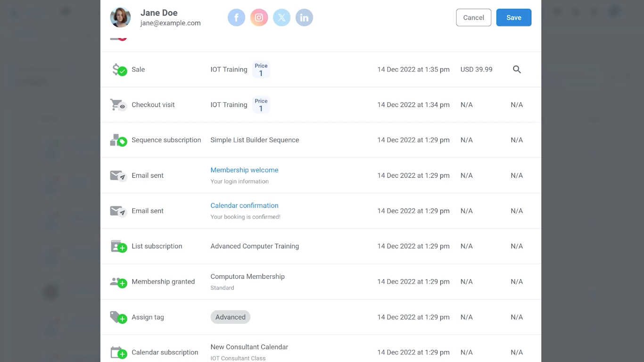Click the Membership welcome email sent icon
644x362 pixels.
(117, 175)
